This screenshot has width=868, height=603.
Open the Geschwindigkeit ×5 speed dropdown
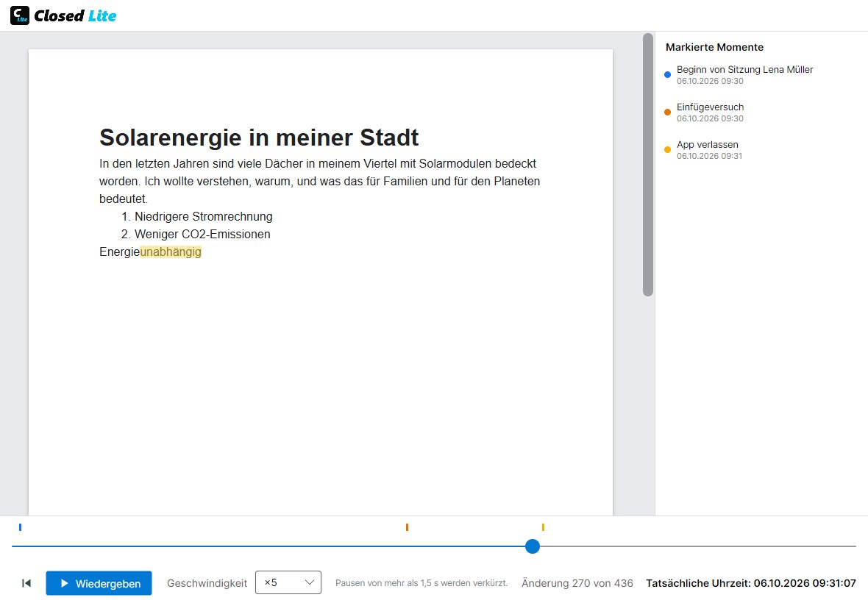(288, 582)
